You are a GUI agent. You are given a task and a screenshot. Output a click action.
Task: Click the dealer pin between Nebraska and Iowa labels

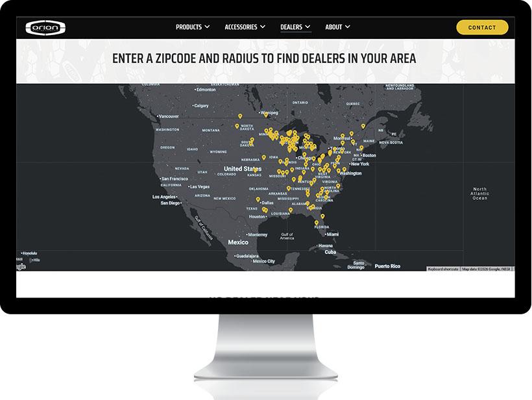[263, 158]
